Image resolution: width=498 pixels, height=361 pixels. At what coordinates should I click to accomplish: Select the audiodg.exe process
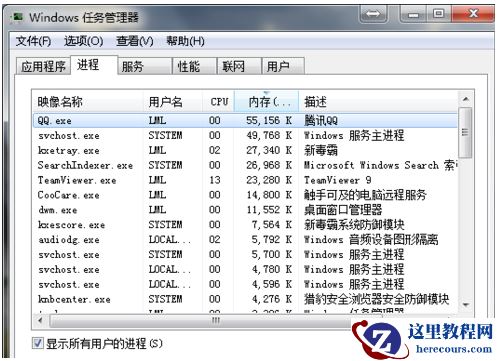click(x=245, y=240)
